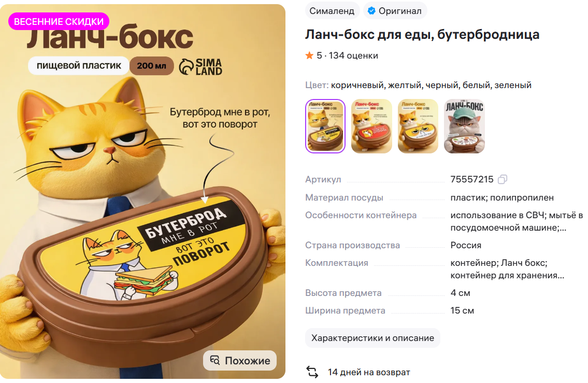Click the magnifier icon on the Похожие button
Viewport: 588px width, 383px height.
click(x=215, y=360)
